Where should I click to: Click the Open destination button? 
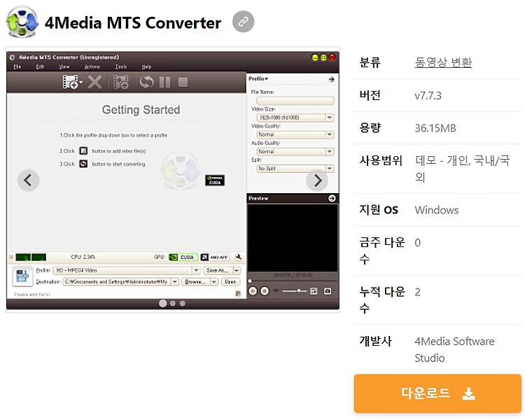coord(230,281)
